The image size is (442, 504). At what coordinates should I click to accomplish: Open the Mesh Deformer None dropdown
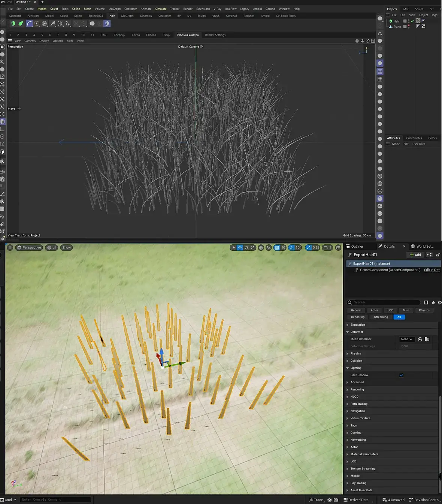tap(406, 339)
